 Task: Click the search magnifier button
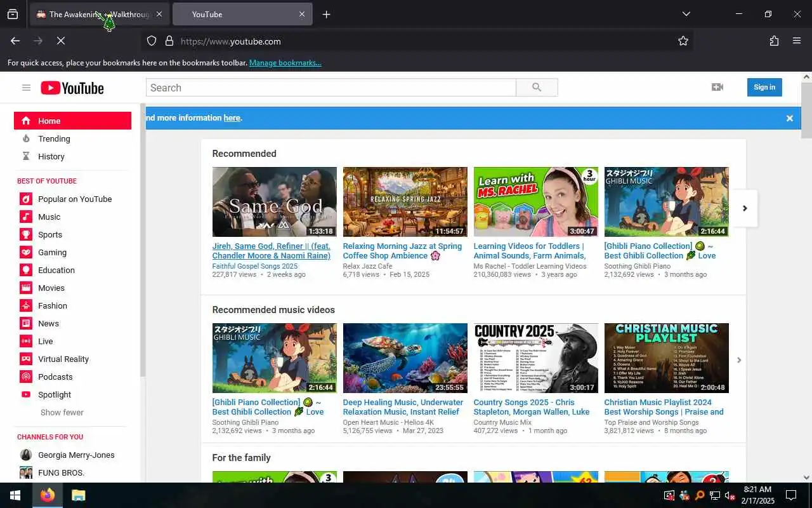[x=537, y=88]
